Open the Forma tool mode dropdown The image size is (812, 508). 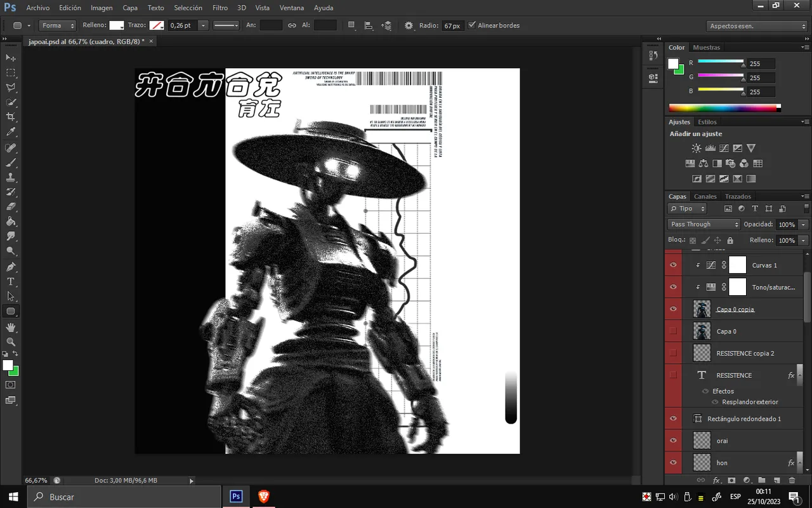(x=57, y=25)
